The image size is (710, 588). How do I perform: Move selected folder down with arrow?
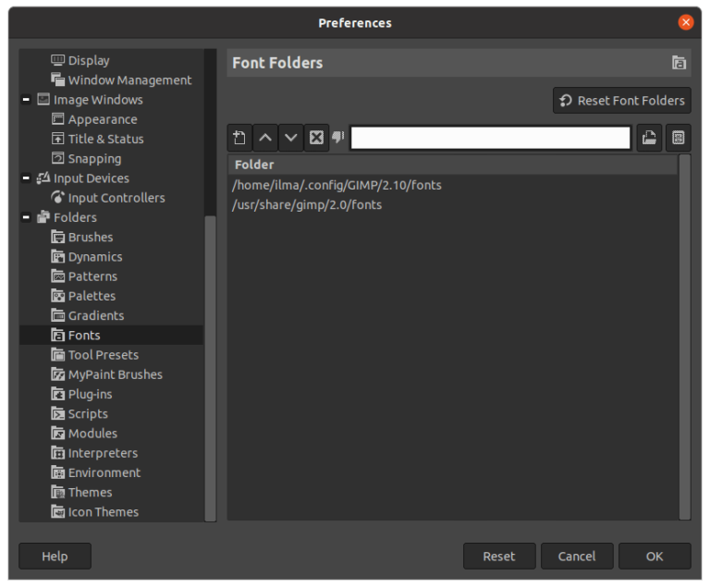click(290, 137)
